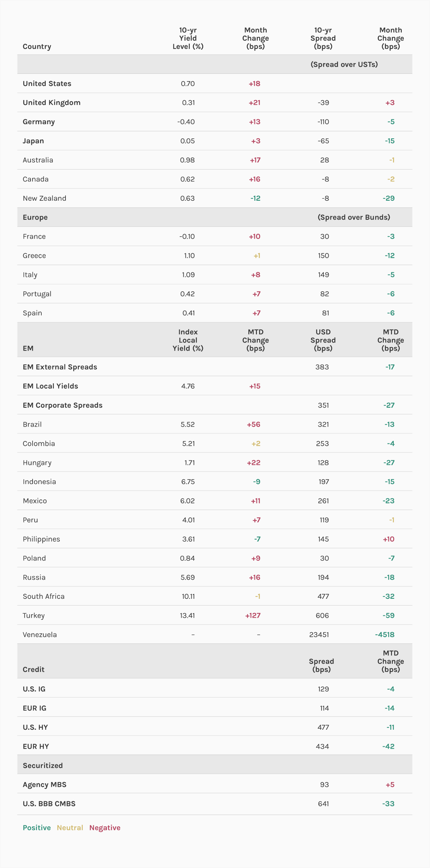Click the Neutral legend label

click(x=70, y=828)
